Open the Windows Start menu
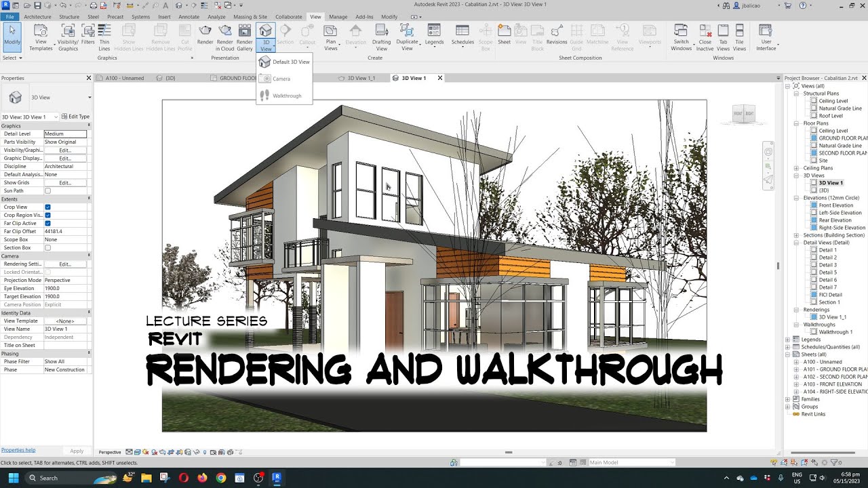868x488 pixels. [x=13, y=478]
